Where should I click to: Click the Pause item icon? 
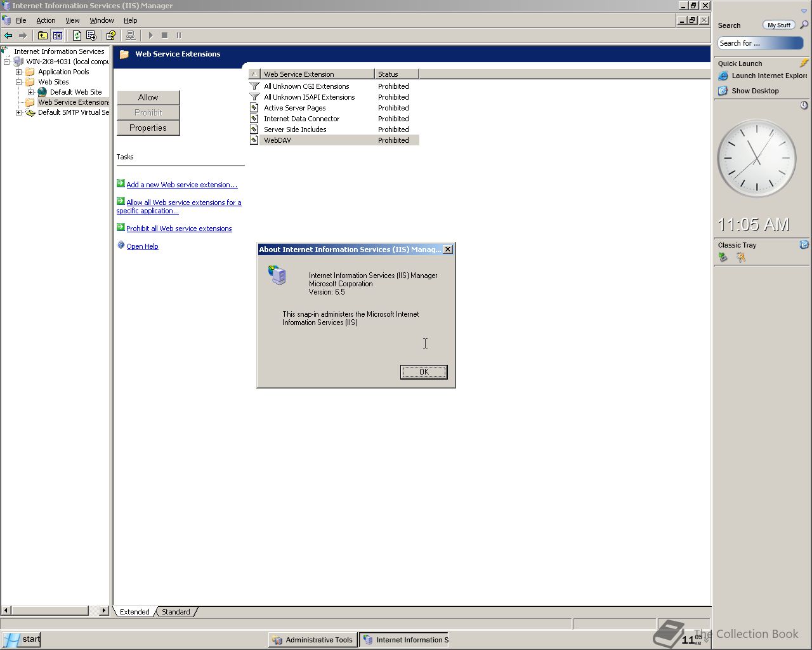pyautogui.click(x=179, y=36)
